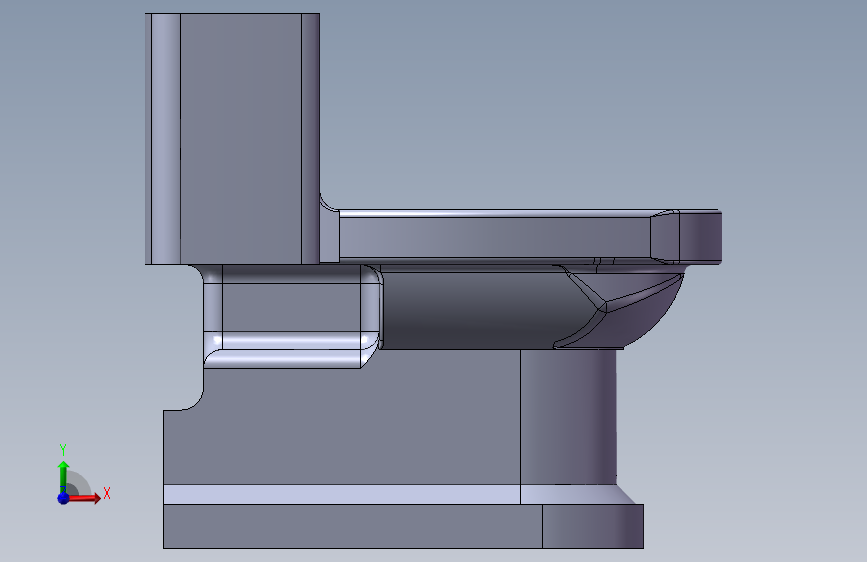The height and width of the screenshot is (562, 867).
Task: Select the toilet seat lid side face
Action: (x=494, y=237)
